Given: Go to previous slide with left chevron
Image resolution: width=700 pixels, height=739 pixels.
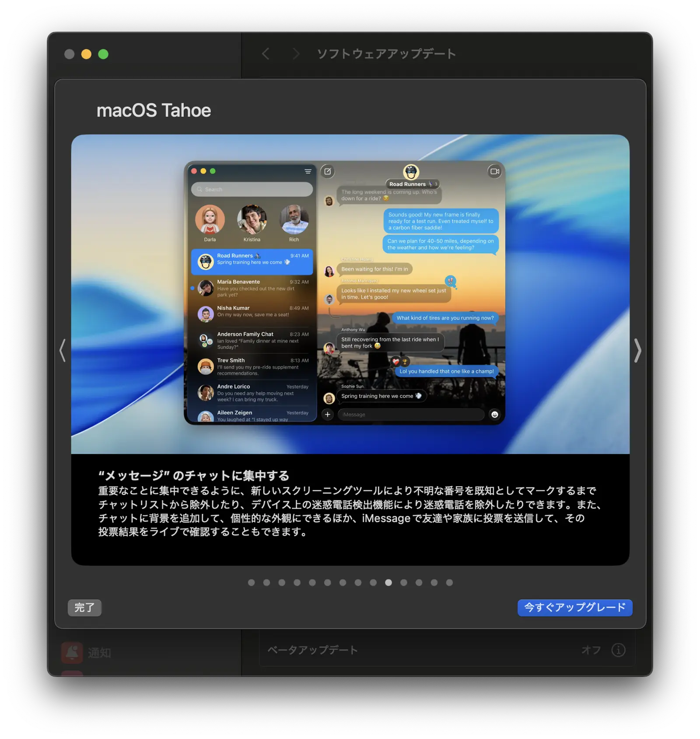Looking at the screenshot, I should point(63,350).
